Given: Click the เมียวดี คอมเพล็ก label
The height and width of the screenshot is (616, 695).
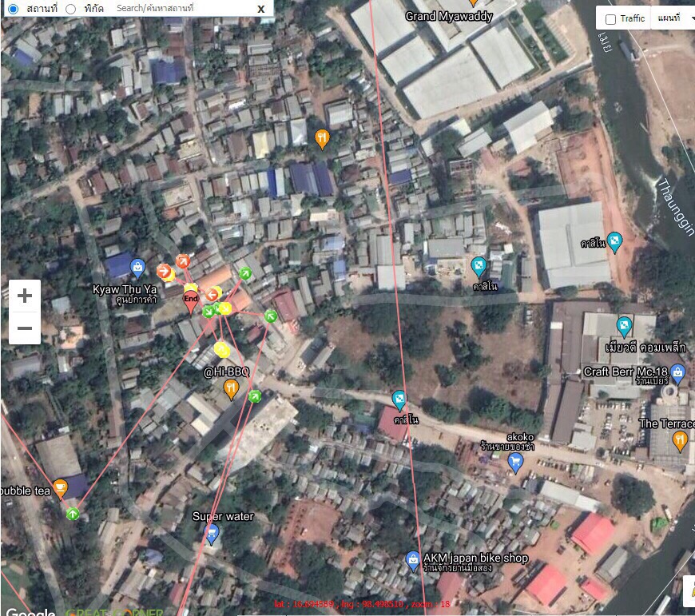Looking at the screenshot, I should tap(645, 348).
